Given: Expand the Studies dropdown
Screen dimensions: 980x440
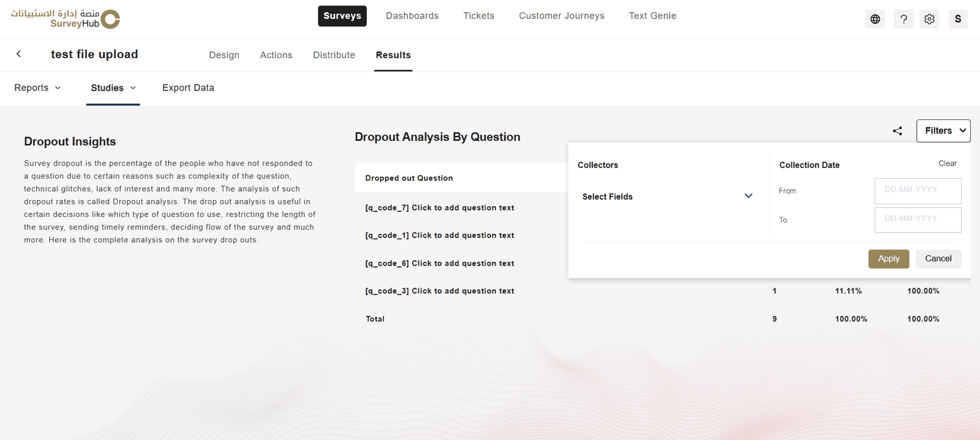Looking at the screenshot, I should [x=113, y=88].
